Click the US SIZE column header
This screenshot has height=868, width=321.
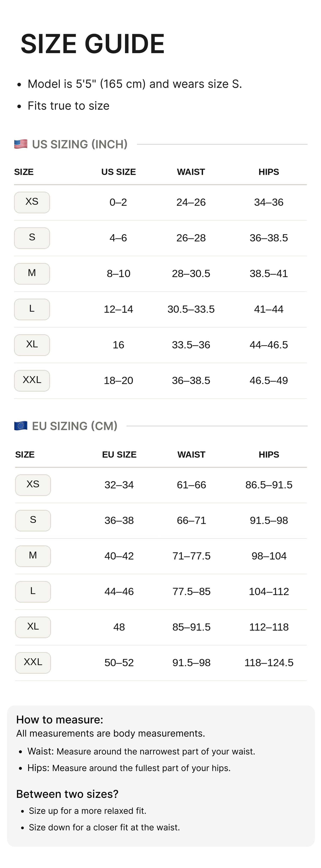(x=118, y=172)
